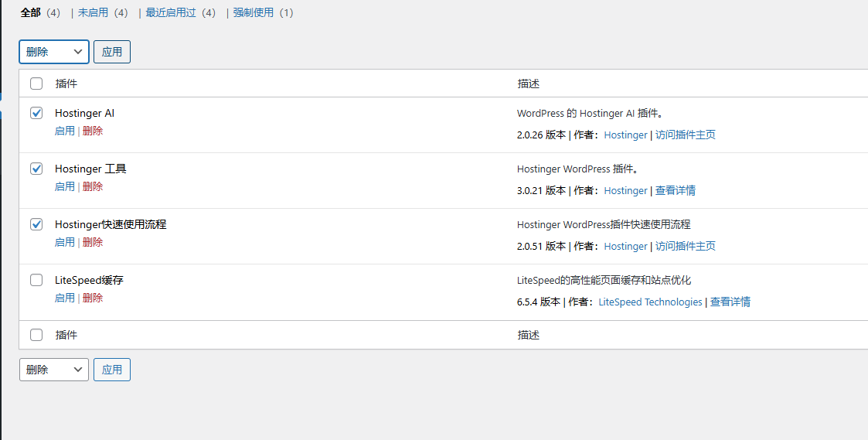The image size is (868, 440).
Task: Click the '2.0.26 版本' version text
Action: [x=541, y=135]
